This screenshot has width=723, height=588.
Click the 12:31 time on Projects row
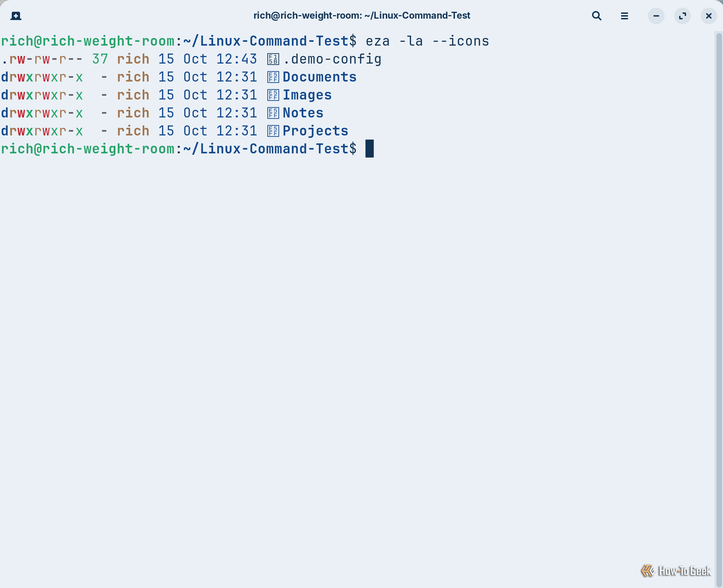click(237, 131)
